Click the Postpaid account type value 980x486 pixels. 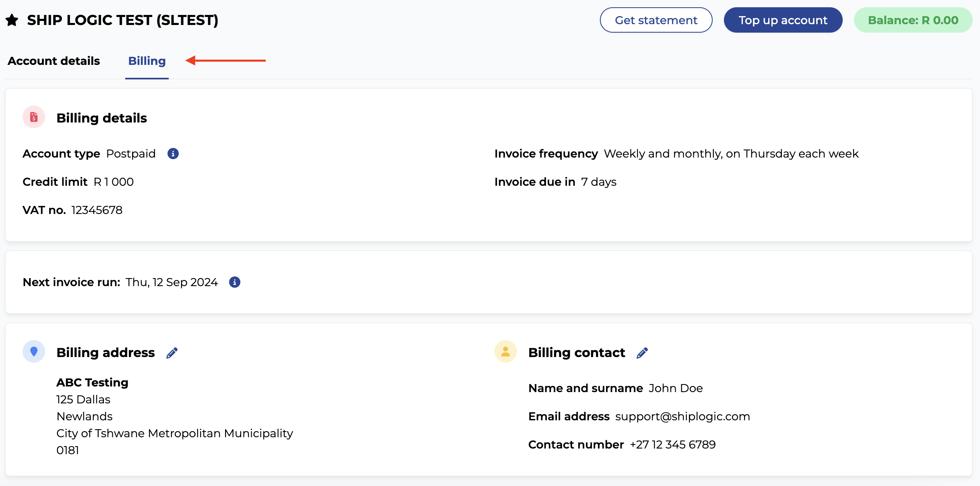coord(131,154)
